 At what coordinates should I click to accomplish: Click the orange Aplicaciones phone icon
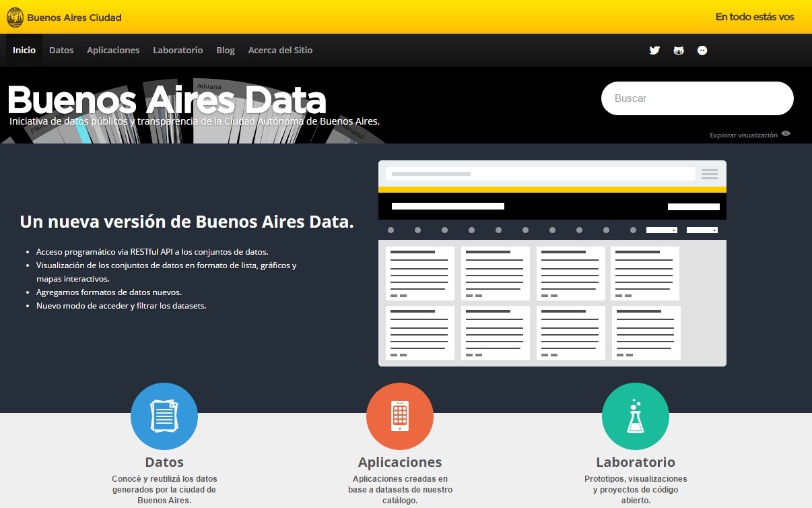400,416
